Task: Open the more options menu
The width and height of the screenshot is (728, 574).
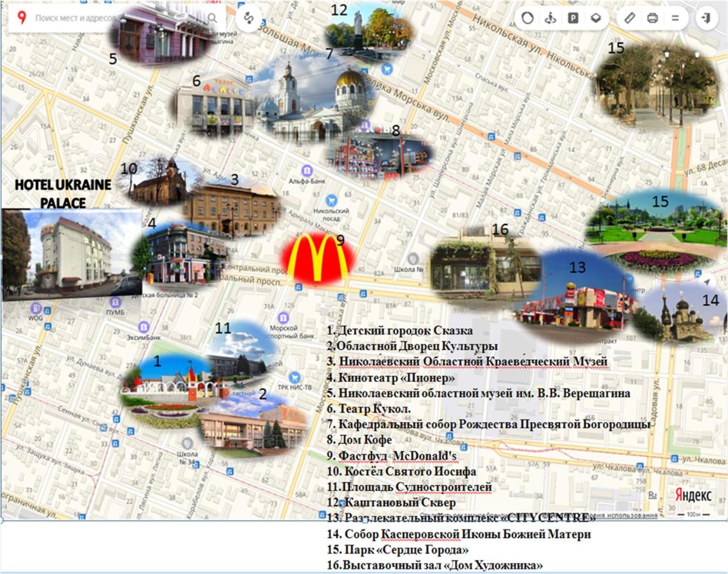Action: click(675, 18)
